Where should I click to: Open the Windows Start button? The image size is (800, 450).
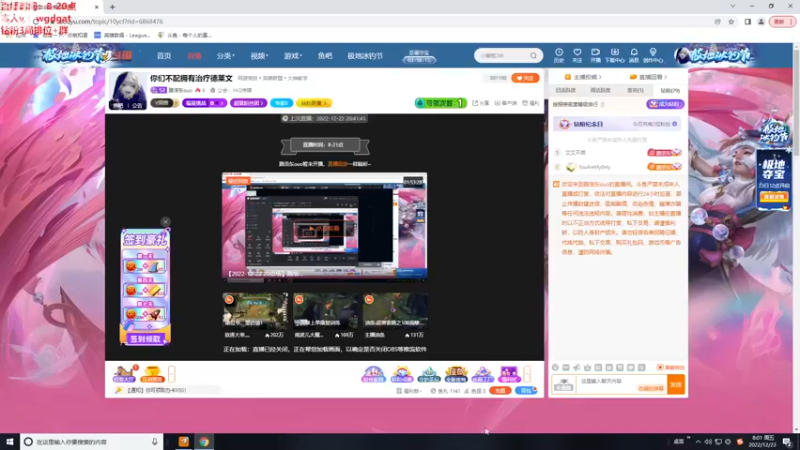(x=9, y=442)
